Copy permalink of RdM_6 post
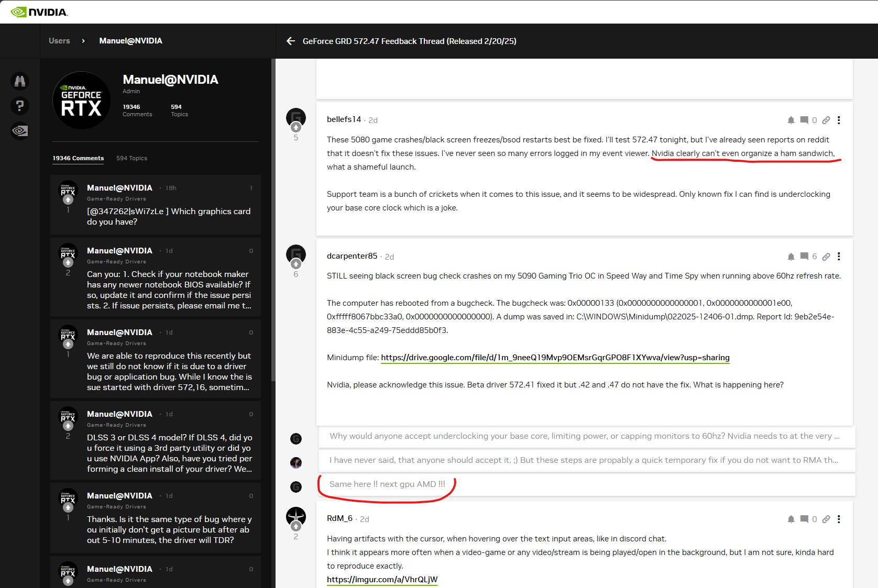Viewport: 878px width, 588px height. pyautogui.click(x=826, y=519)
